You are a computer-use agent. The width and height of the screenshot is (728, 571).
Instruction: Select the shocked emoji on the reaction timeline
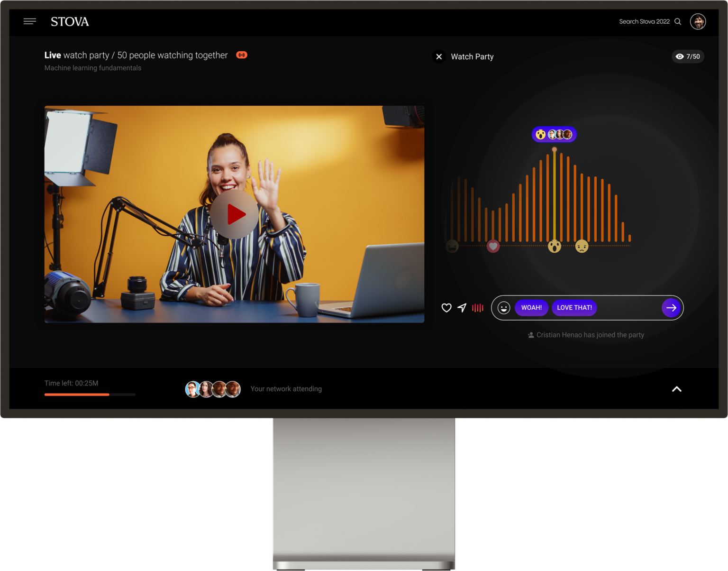coord(554,246)
